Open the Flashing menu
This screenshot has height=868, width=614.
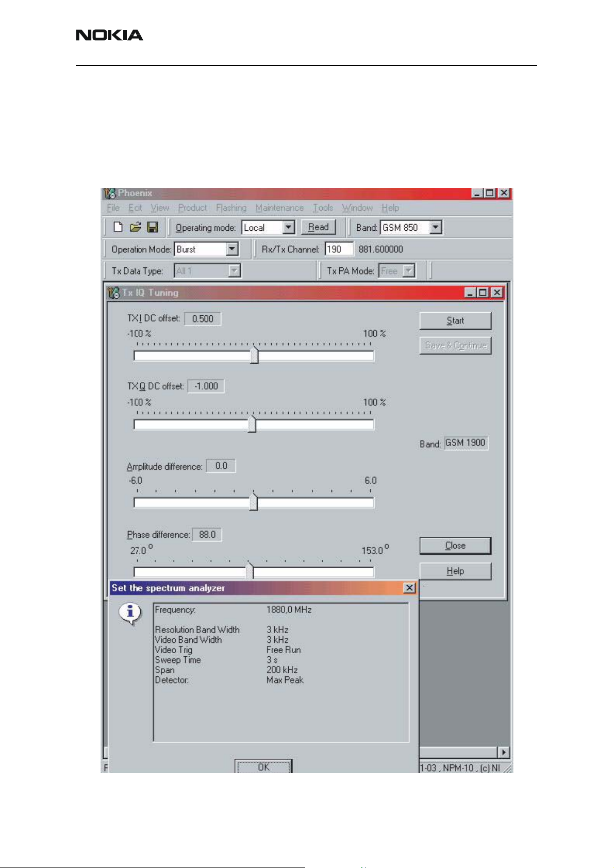click(x=231, y=208)
